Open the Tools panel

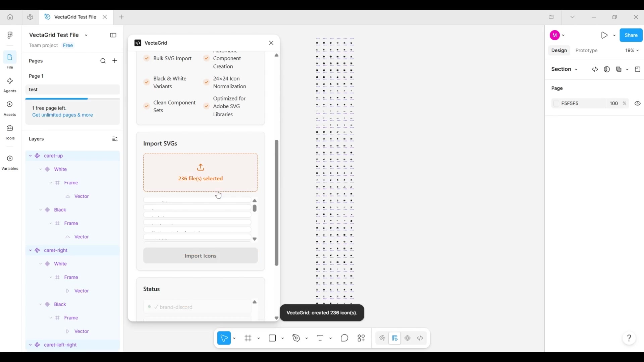tap(10, 132)
